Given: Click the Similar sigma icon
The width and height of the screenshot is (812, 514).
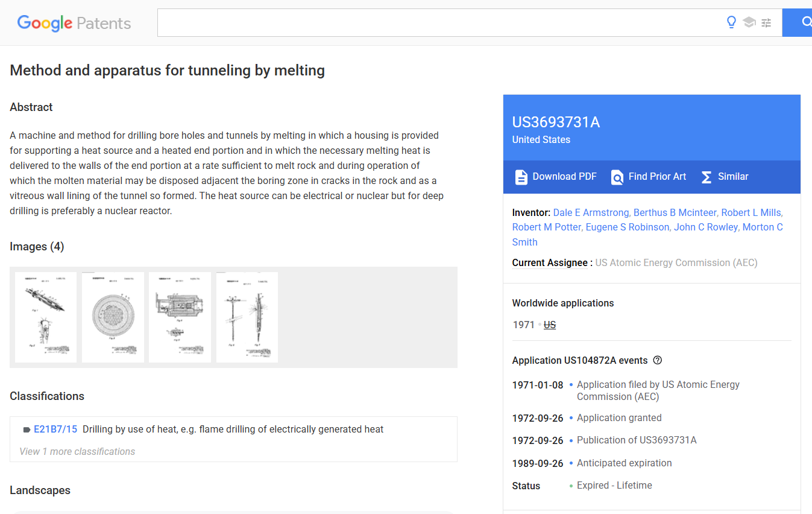Looking at the screenshot, I should 707,177.
